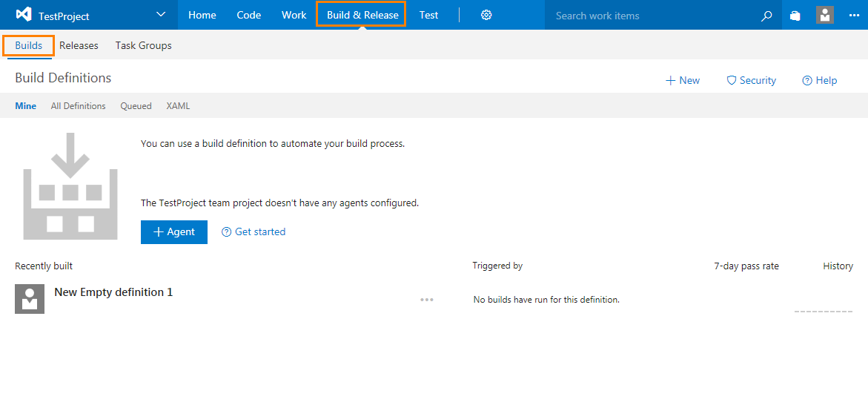Image resolution: width=868 pixels, height=411 pixels.
Task: Switch to the Builds tab
Action: click(x=29, y=45)
